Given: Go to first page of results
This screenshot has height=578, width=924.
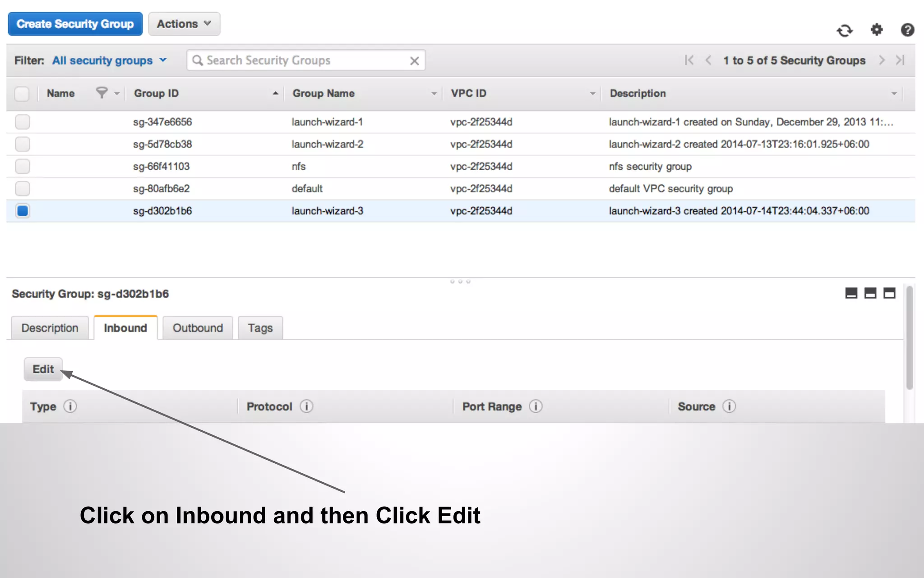Looking at the screenshot, I should (689, 60).
